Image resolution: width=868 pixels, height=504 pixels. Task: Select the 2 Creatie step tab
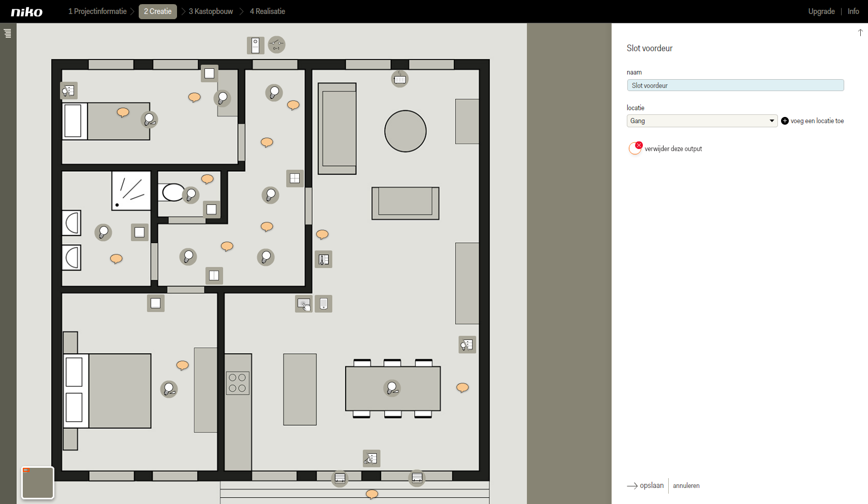coord(158,11)
